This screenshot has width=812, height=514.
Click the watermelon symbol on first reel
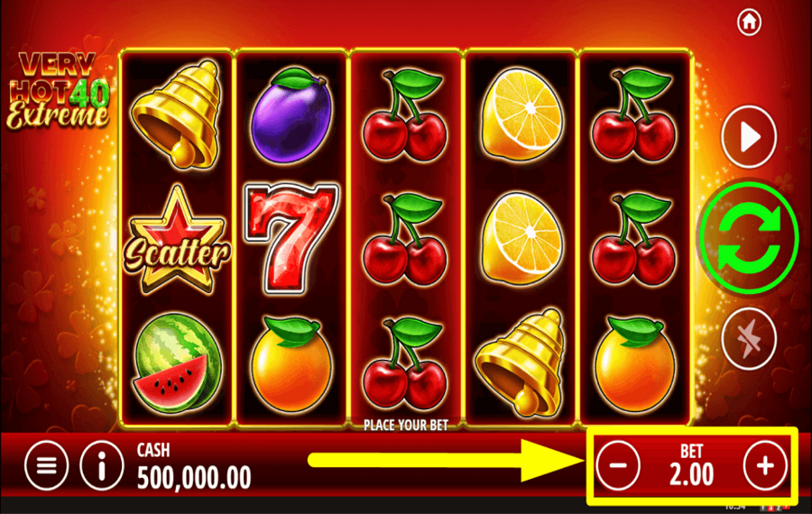click(177, 363)
